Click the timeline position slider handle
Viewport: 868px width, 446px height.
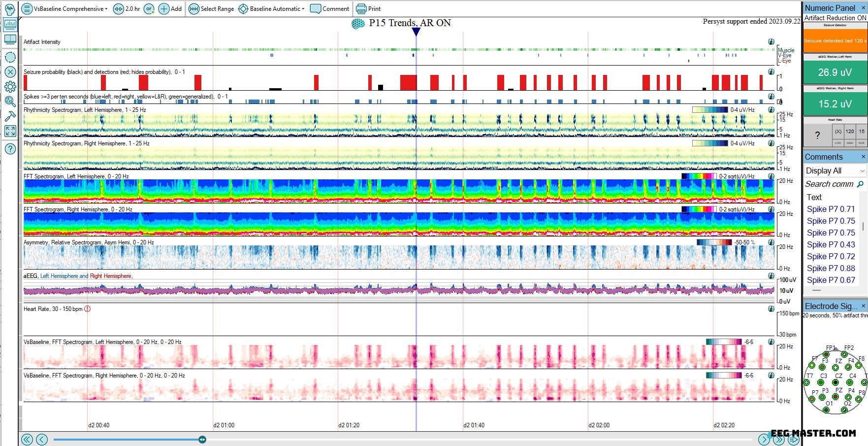click(202, 440)
